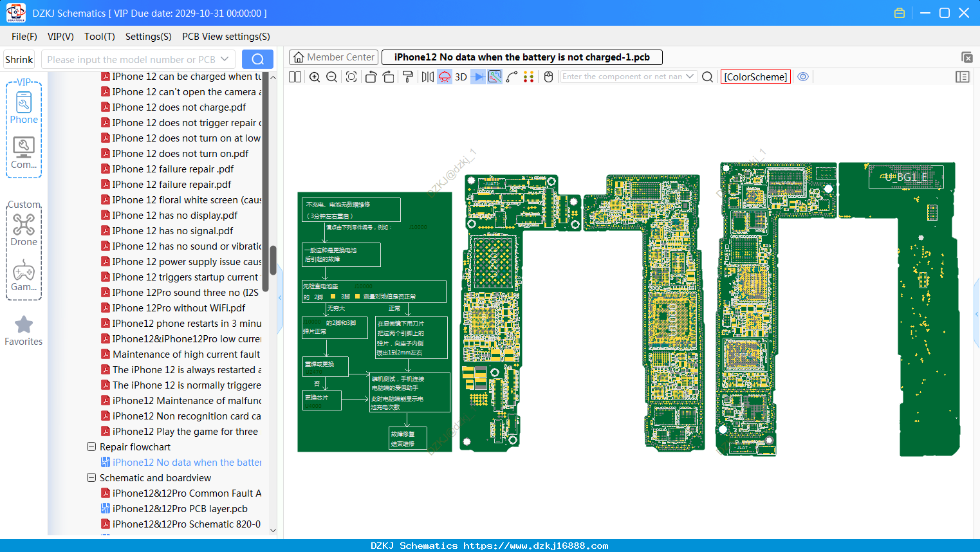Open IPhone 12 does not turn on.pdf
980x552 pixels.
pyautogui.click(x=174, y=154)
